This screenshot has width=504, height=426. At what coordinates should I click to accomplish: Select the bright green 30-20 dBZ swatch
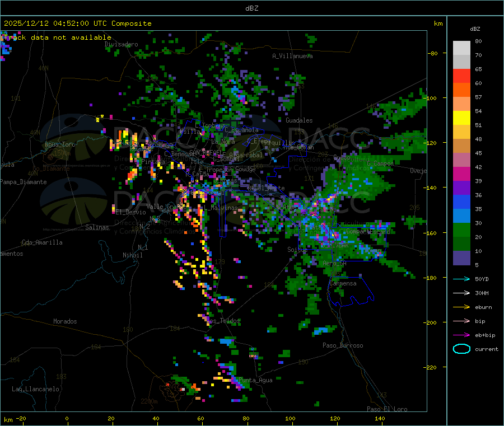(x=461, y=230)
